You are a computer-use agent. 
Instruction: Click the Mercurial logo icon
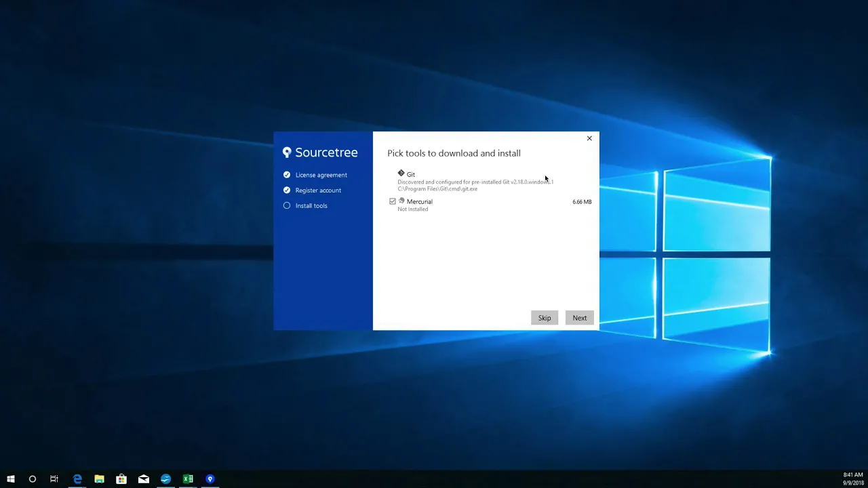401,201
